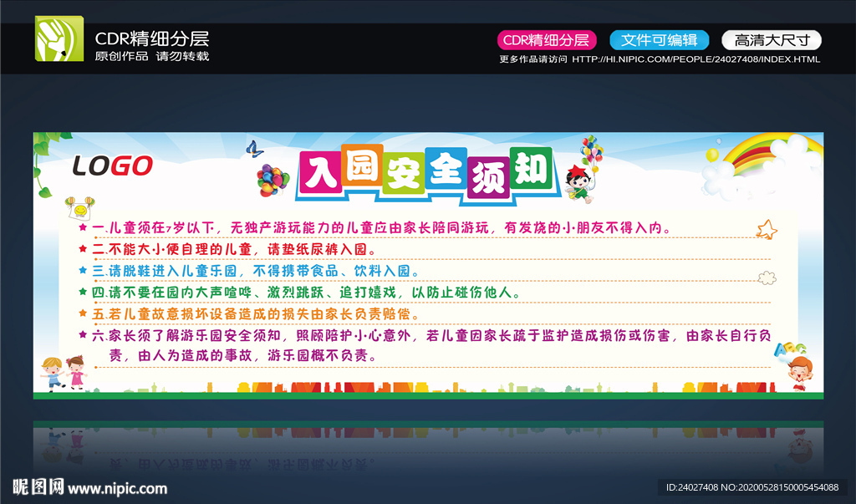Click the 昵图网 www.nipic.com footer logo
856x504 pixels.
[x=90, y=487]
